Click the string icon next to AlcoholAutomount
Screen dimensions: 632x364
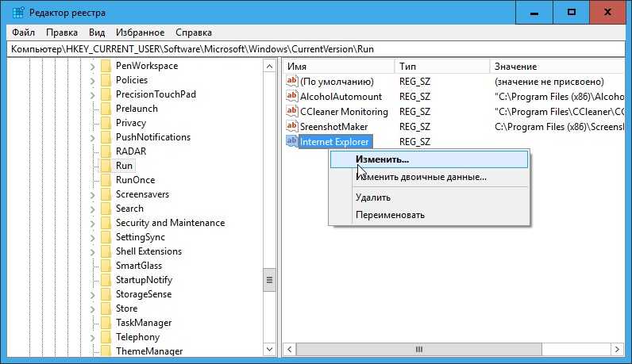coord(292,96)
